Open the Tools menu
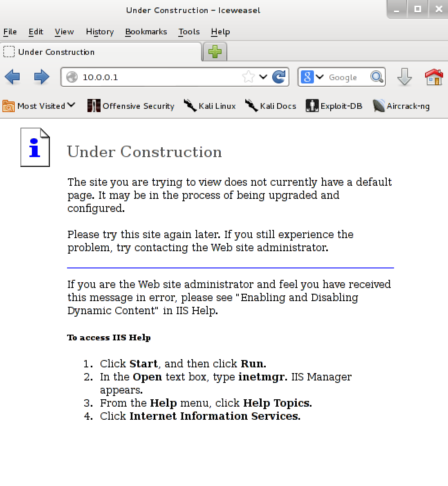Viewport: 448px width, 486px height. (189, 32)
